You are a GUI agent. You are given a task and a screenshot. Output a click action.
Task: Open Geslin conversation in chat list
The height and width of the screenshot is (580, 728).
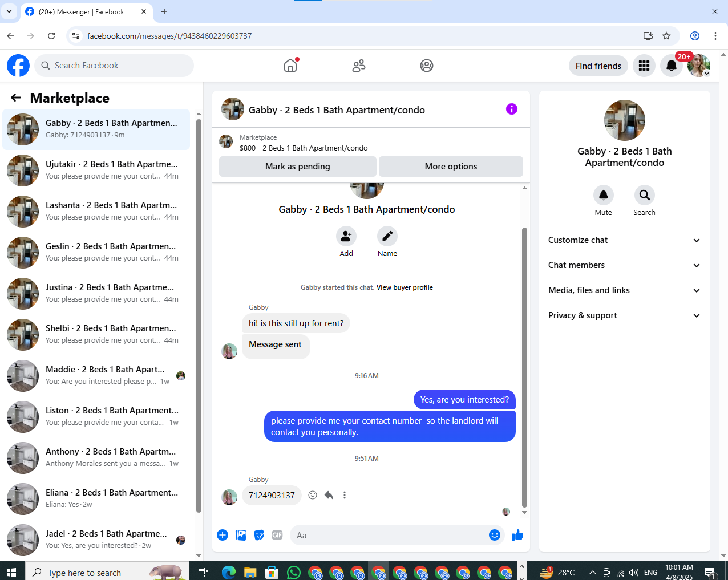click(96, 253)
